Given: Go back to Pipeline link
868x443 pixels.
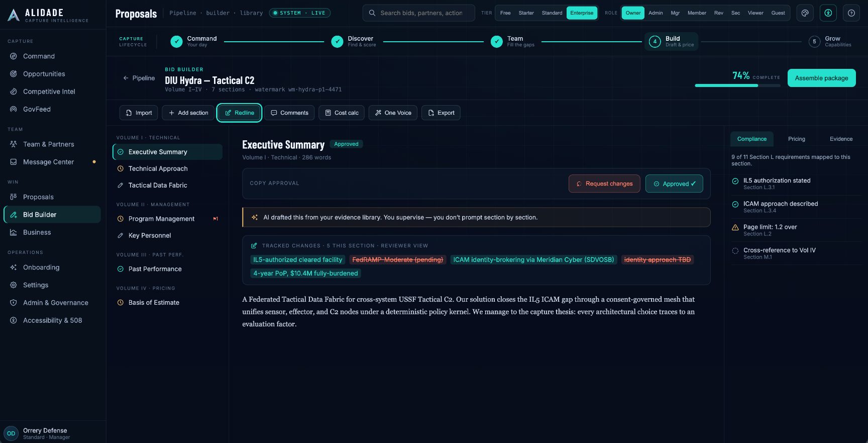Looking at the screenshot, I should 139,78.
